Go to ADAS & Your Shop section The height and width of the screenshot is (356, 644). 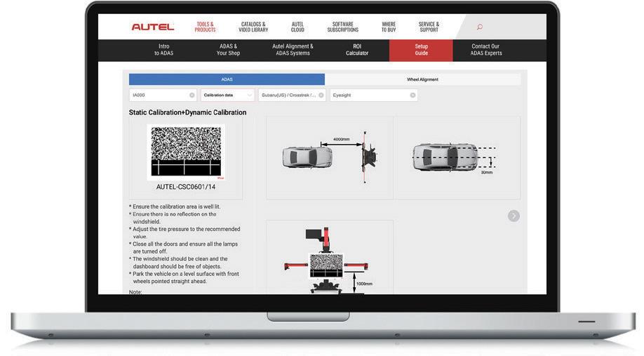pos(229,50)
